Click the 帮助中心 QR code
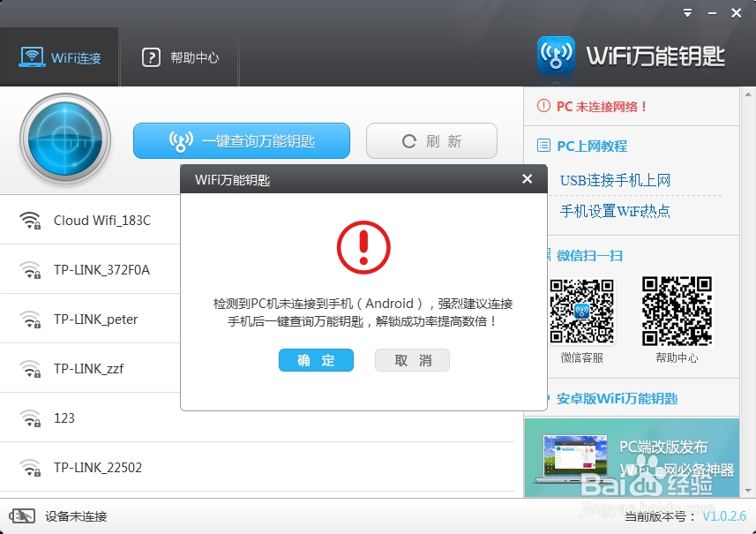Viewport: 756px width, 534px height. (x=677, y=312)
